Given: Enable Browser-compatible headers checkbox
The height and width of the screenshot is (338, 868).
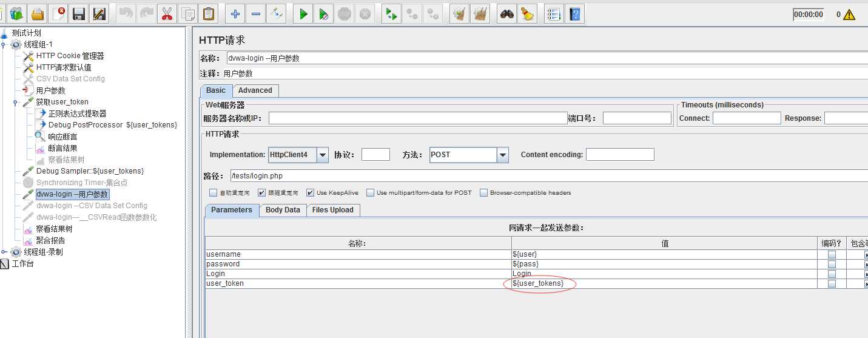Looking at the screenshot, I should (483, 193).
